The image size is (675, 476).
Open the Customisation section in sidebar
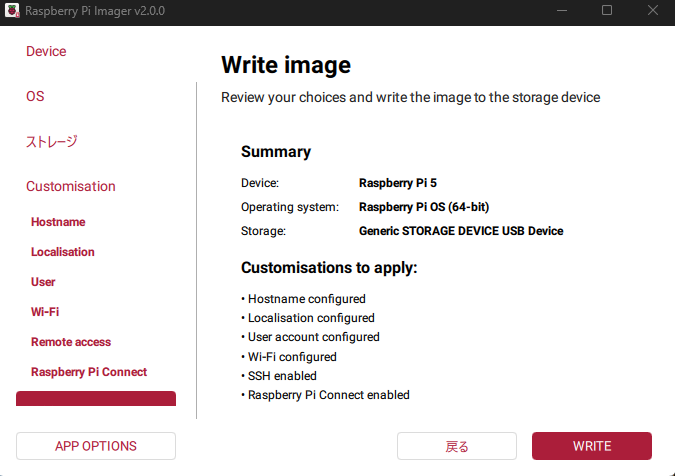pyautogui.click(x=71, y=186)
